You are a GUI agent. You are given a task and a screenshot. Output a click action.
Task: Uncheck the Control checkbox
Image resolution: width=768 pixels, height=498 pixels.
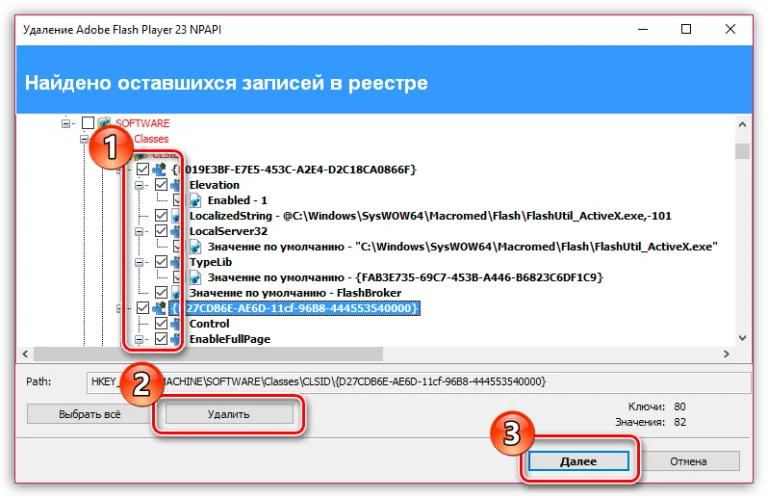pyautogui.click(x=161, y=324)
